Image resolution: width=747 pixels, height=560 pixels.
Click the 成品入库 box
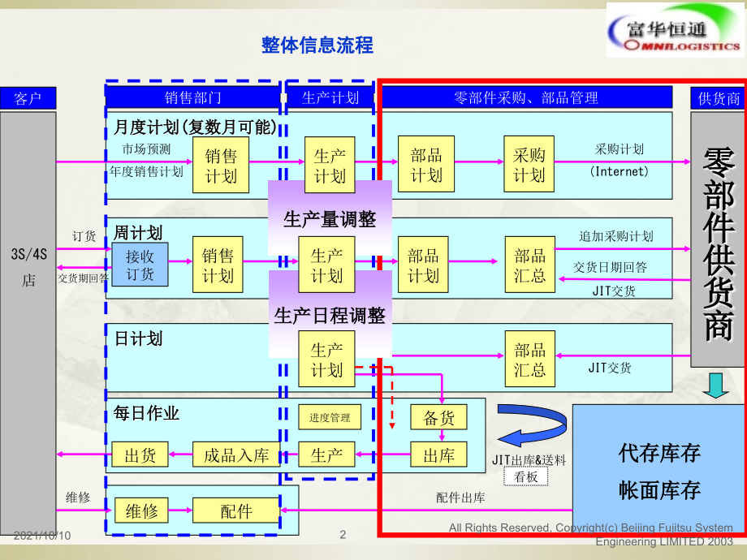coord(236,454)
